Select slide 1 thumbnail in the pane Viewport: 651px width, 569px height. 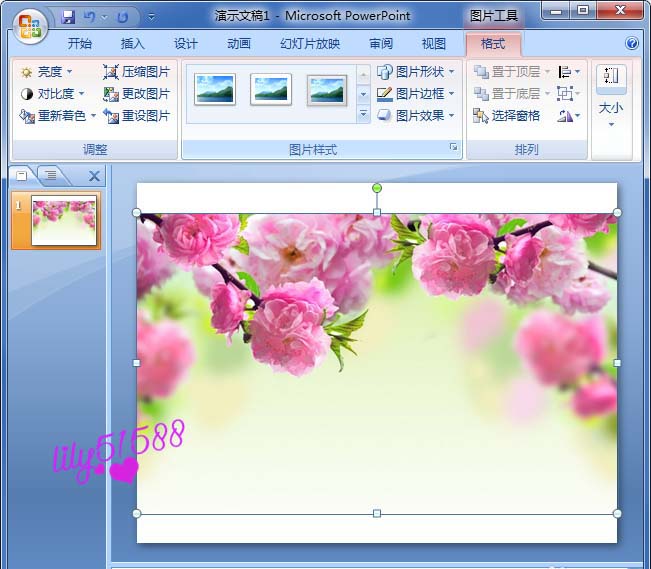(x=64, y=221)
